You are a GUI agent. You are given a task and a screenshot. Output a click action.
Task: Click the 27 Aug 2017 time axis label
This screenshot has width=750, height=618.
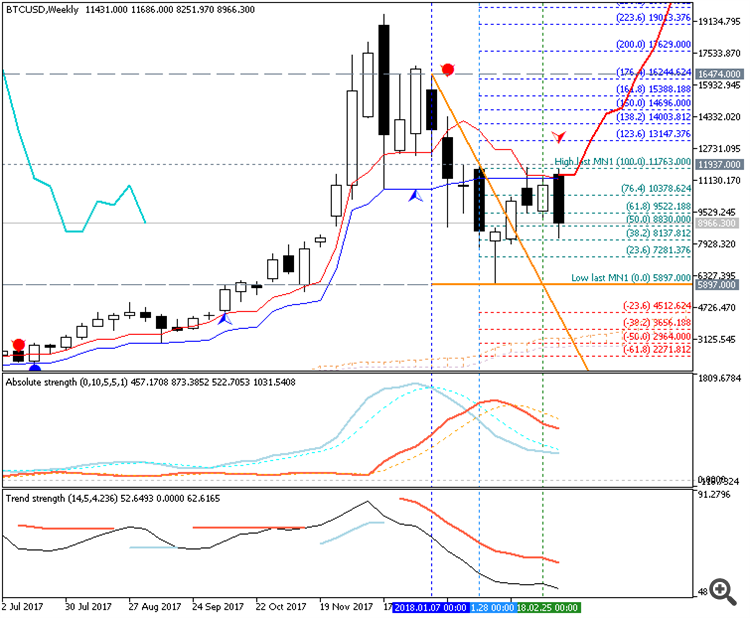(154, 607)
